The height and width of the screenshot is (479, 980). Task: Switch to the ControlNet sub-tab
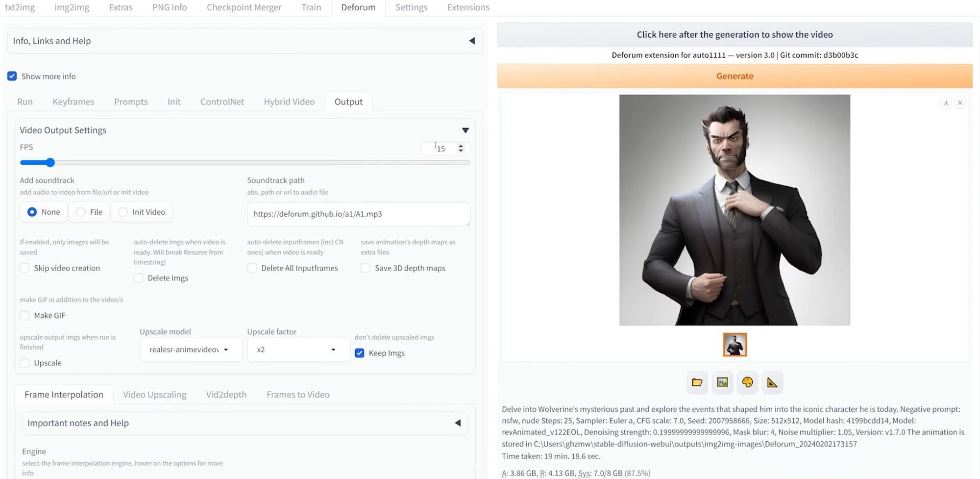pyautogui.click(x=222, y=101)
